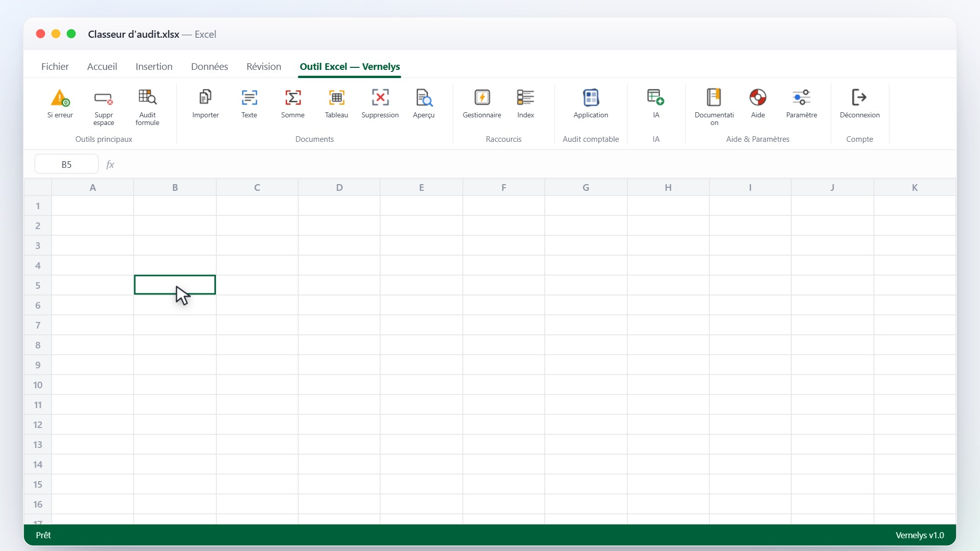Maximize the window with the green button

tap(71, 34)
